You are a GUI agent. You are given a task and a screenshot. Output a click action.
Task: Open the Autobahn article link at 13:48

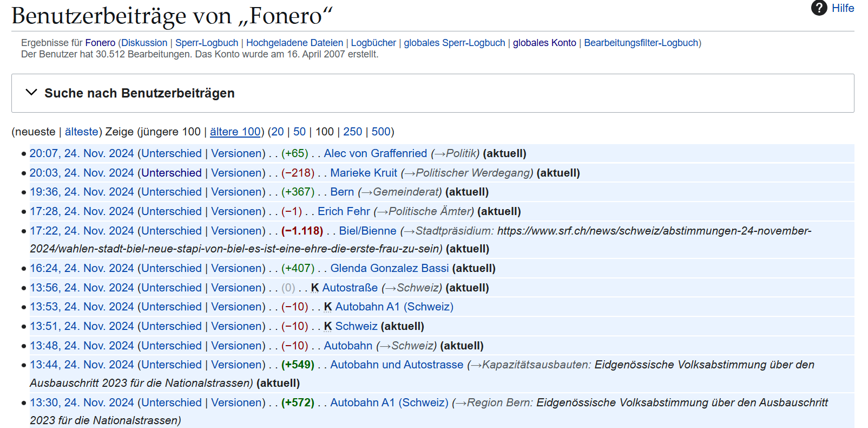[x=348, y=346]
